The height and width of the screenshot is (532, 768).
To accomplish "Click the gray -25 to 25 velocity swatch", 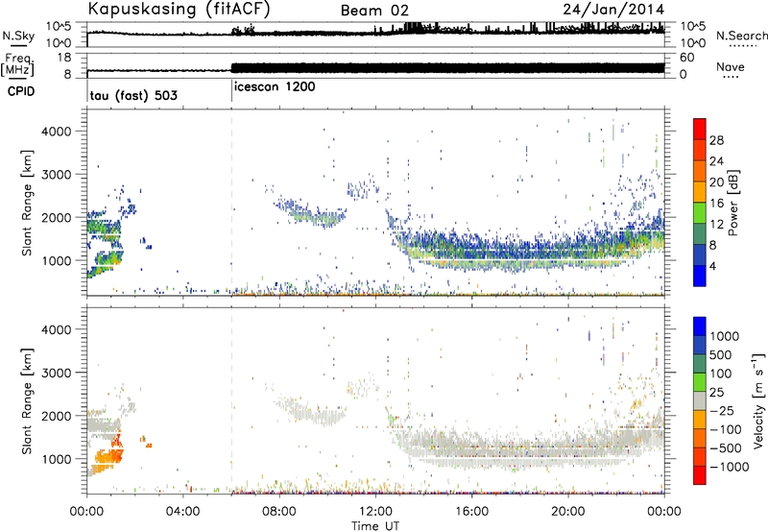I will click(700, 400).
